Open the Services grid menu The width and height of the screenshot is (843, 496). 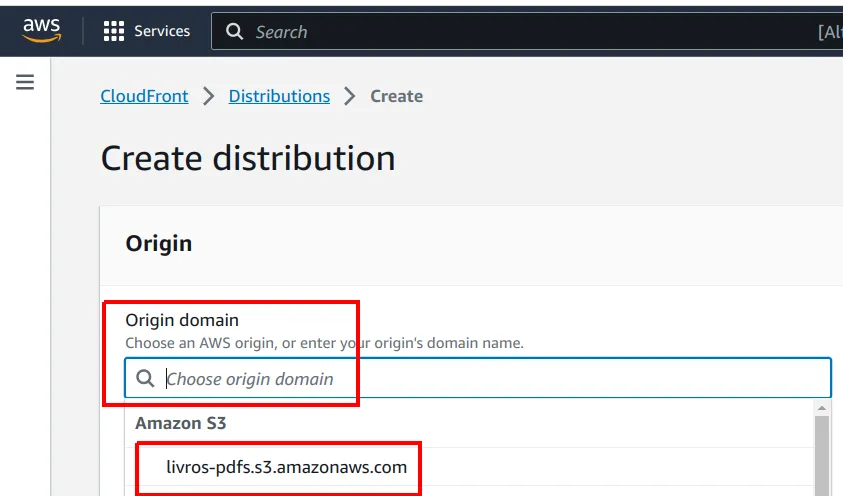point(113,31)
